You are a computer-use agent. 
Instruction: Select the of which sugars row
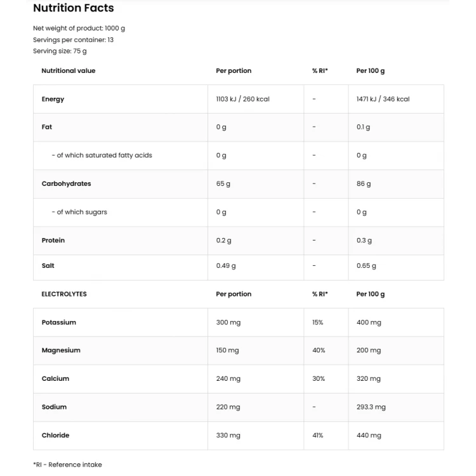coord(239,213)
